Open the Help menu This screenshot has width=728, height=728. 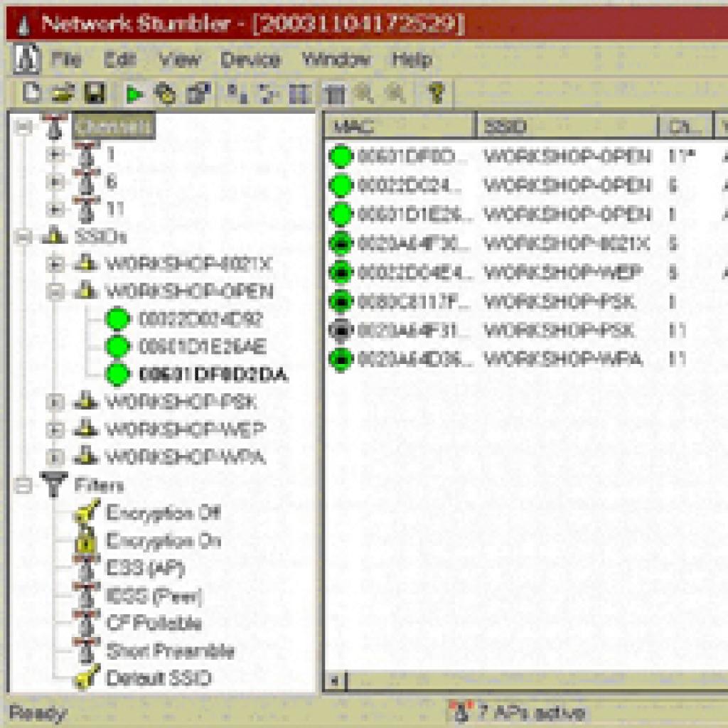pyautogui.click(x=412, y=60)
